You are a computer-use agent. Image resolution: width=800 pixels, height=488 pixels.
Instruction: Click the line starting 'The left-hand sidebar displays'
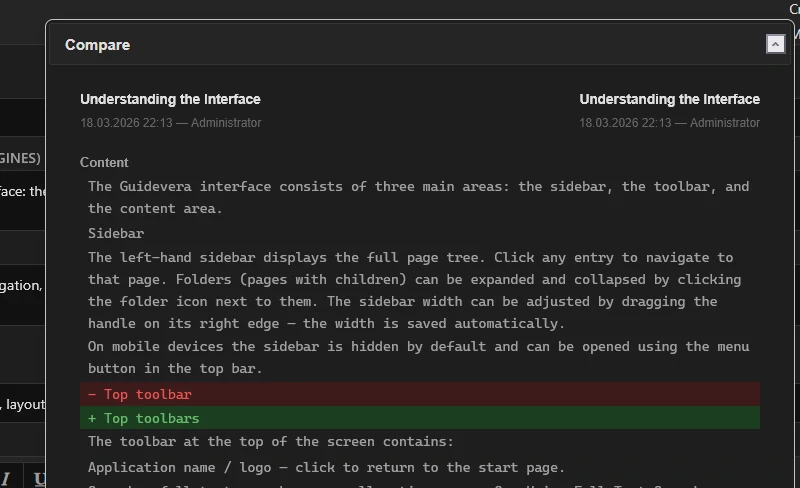[410, 257]
